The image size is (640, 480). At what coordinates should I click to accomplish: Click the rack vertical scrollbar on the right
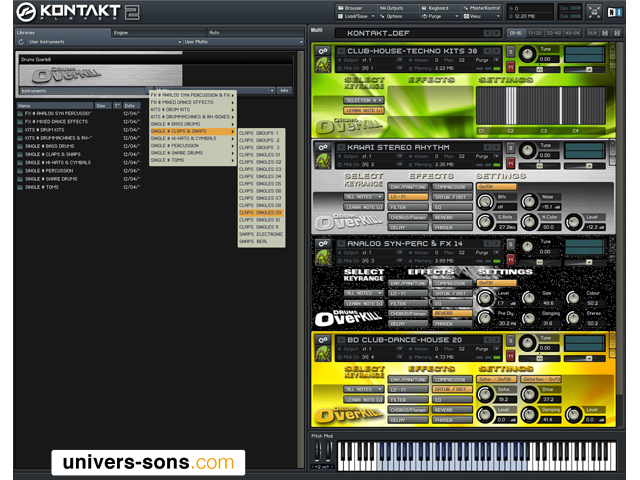click(x=620, y=218)
